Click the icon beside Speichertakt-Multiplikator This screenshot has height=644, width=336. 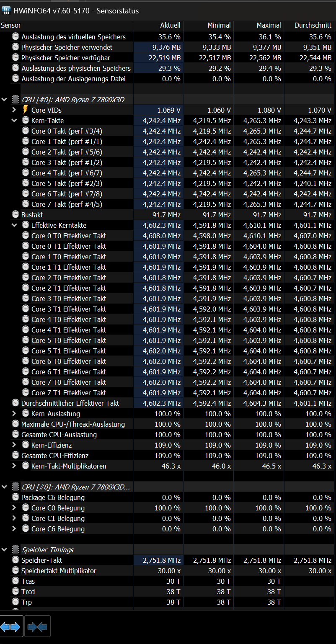point(16,571)
